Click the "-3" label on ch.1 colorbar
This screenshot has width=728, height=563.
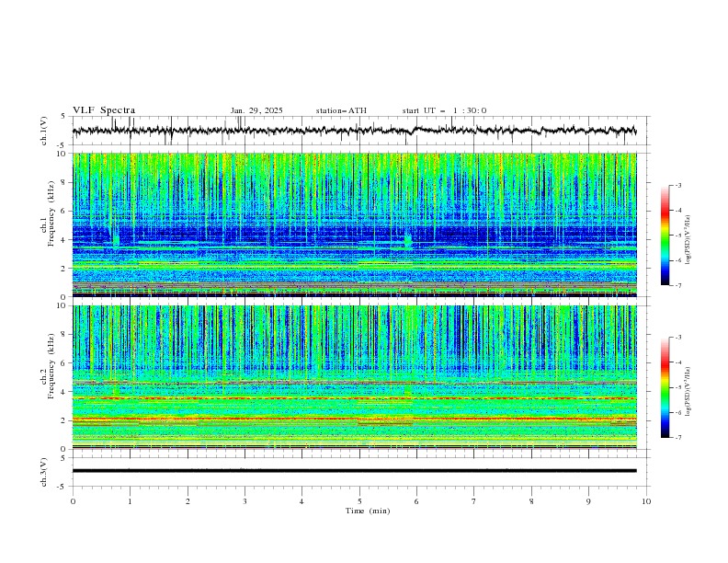(x=678, y=186)
